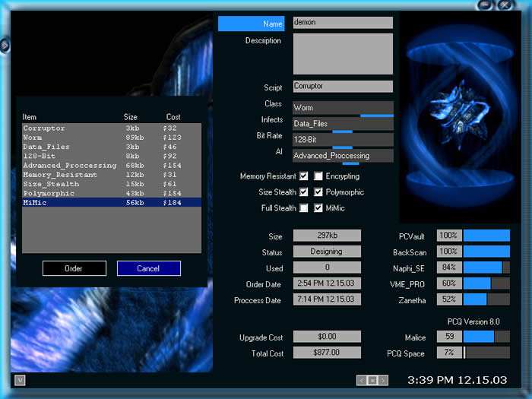Uncheck the Memory Resistant option
Viewport: 532px width, 399px height.
coord(304,176)
